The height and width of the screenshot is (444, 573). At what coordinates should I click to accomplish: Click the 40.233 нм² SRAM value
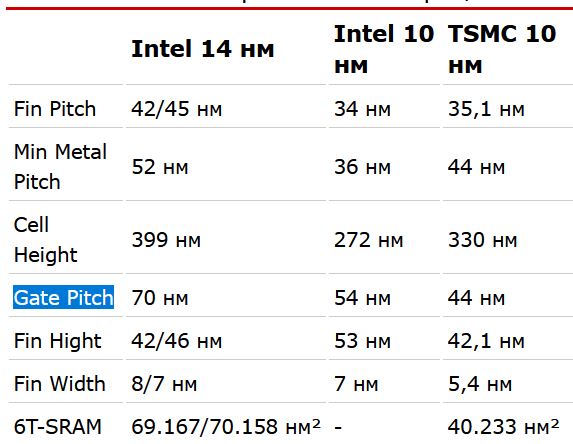[x=503, y=426]
